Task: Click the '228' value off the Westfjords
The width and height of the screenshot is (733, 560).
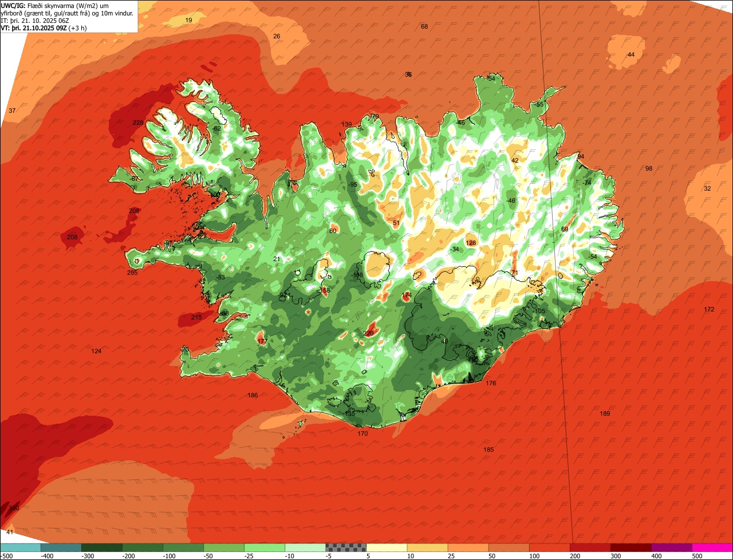Action: (x=138, y=123)
